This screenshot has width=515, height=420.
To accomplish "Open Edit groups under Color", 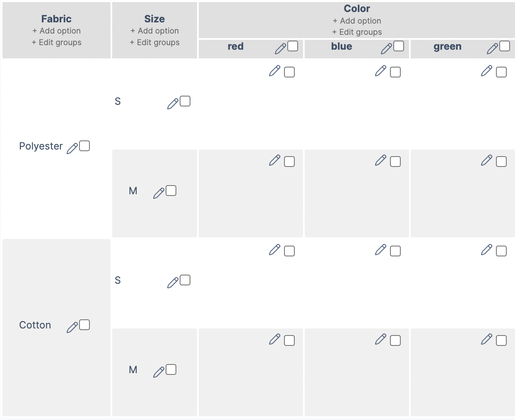I will coord(357,32).
